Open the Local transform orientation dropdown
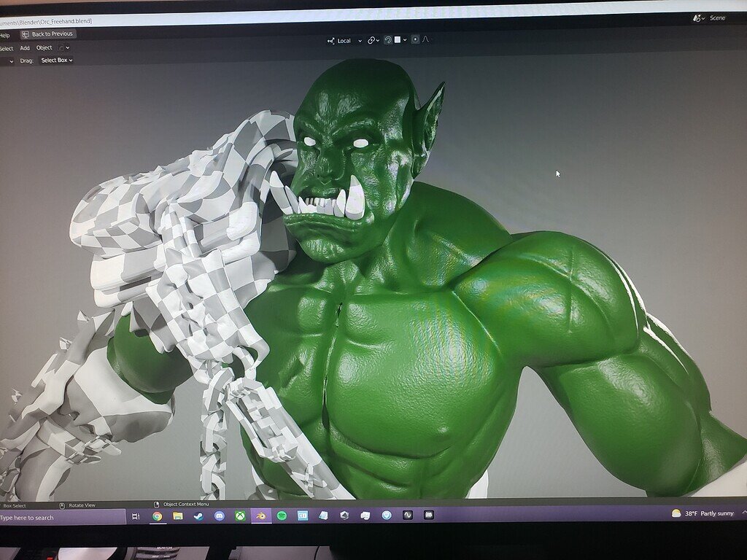The image size is (747, 560). coord(360,40)
